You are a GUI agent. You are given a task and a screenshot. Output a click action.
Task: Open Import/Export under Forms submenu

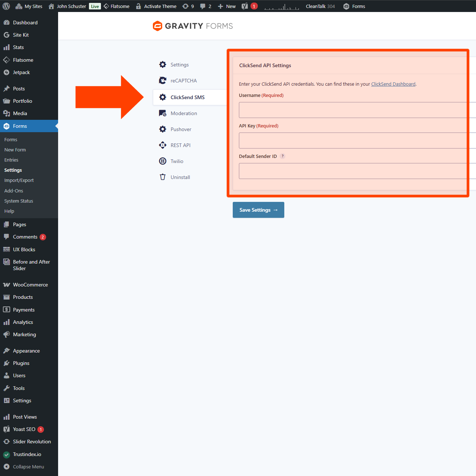point(19,180)
